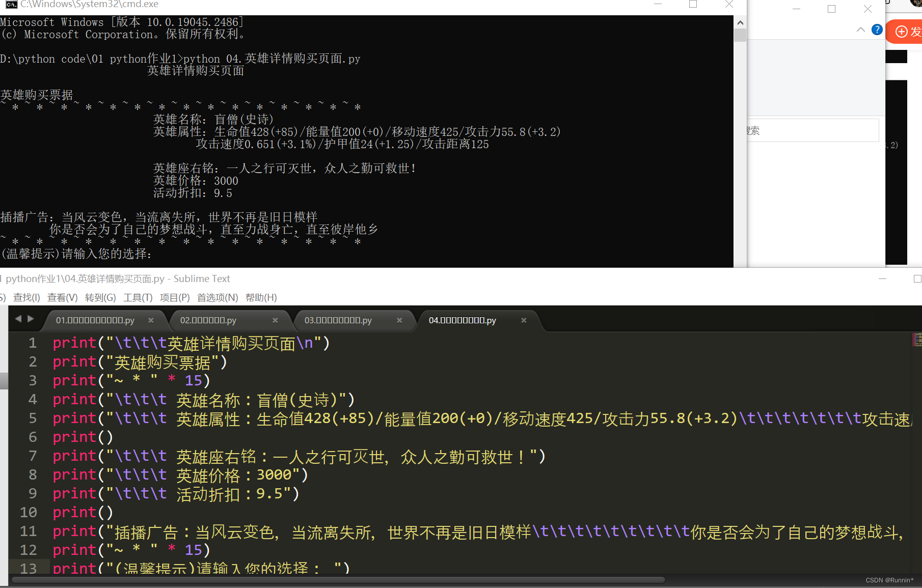
Task: Click the Sublime minimap at editor right edge
Action: 917,340
